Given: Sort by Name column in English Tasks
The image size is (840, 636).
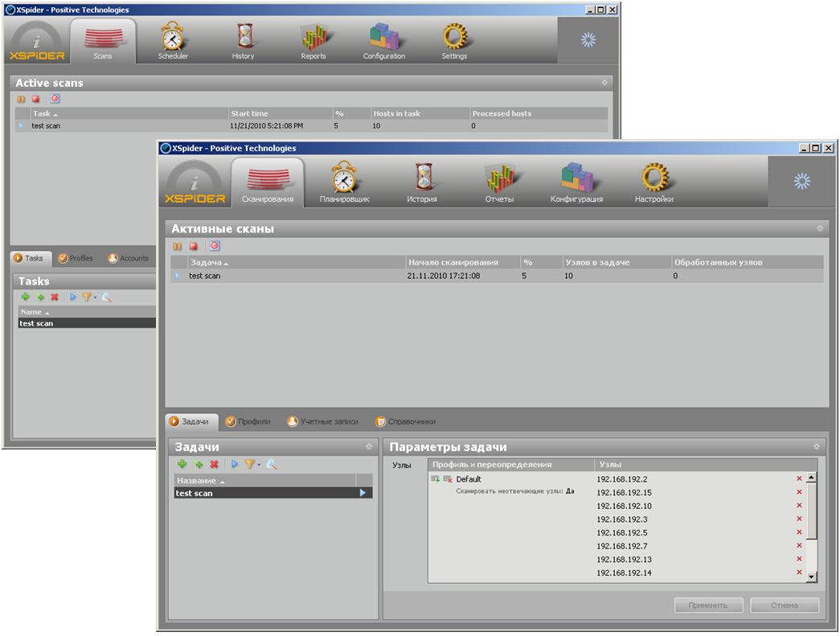Looking at the screenshot, I should point(87,312).
